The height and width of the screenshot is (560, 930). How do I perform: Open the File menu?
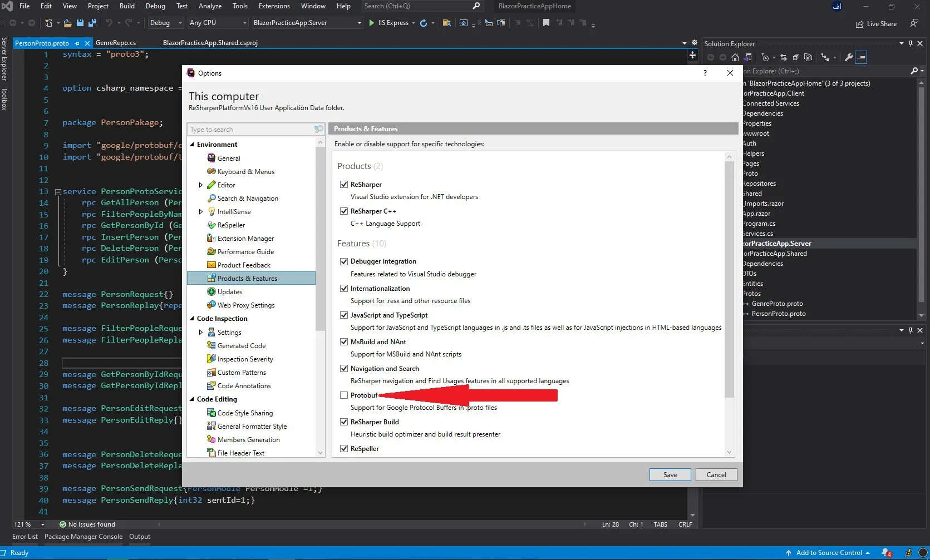(x=24, y=6)
